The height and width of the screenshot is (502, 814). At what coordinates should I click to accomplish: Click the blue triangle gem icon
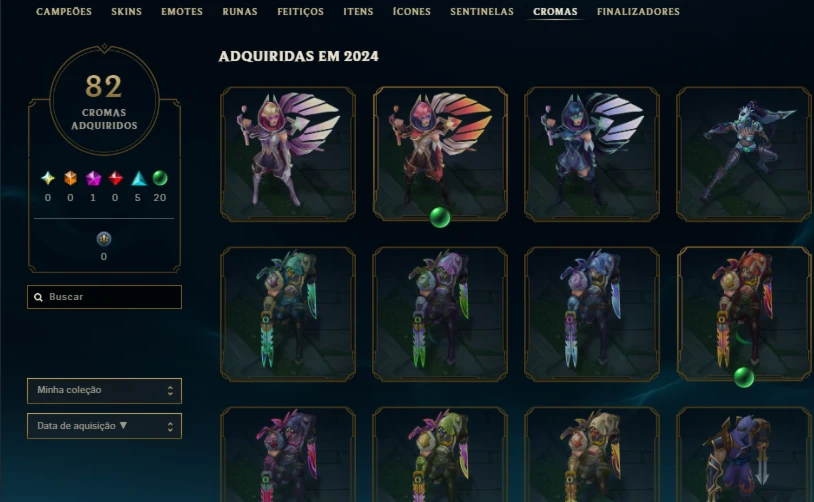(x=139, y=178)
